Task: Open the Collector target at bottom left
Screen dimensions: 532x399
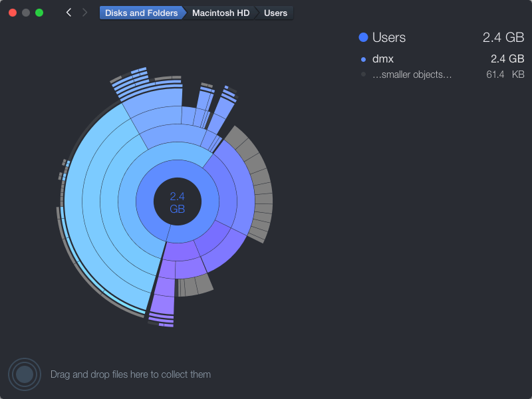Action: point(25,374)
